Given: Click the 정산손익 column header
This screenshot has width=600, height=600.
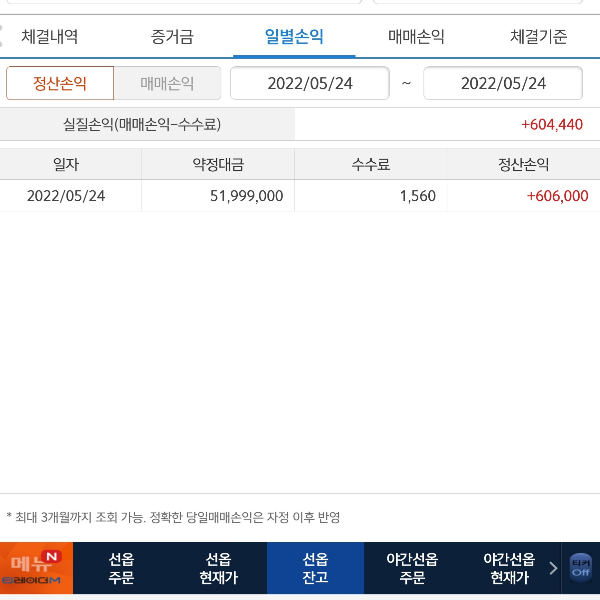Looking at the screenshot, I should tap(523, 164).
